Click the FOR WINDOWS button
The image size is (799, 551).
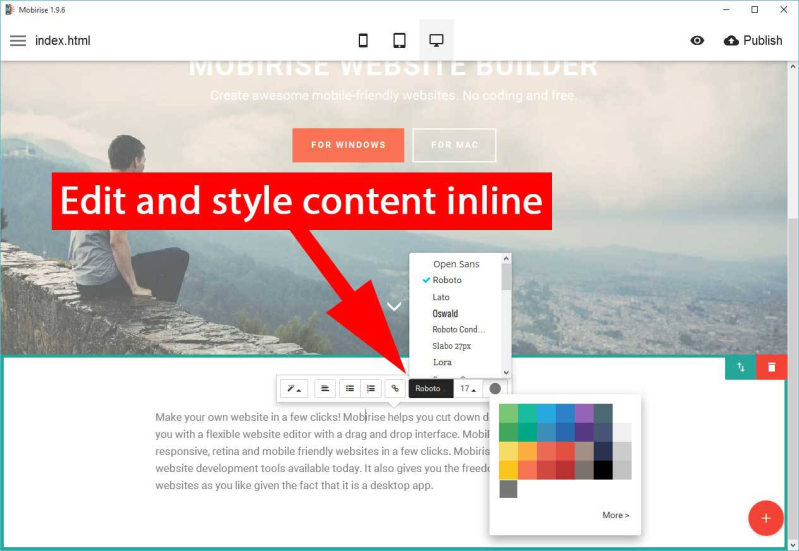point(348,145)
